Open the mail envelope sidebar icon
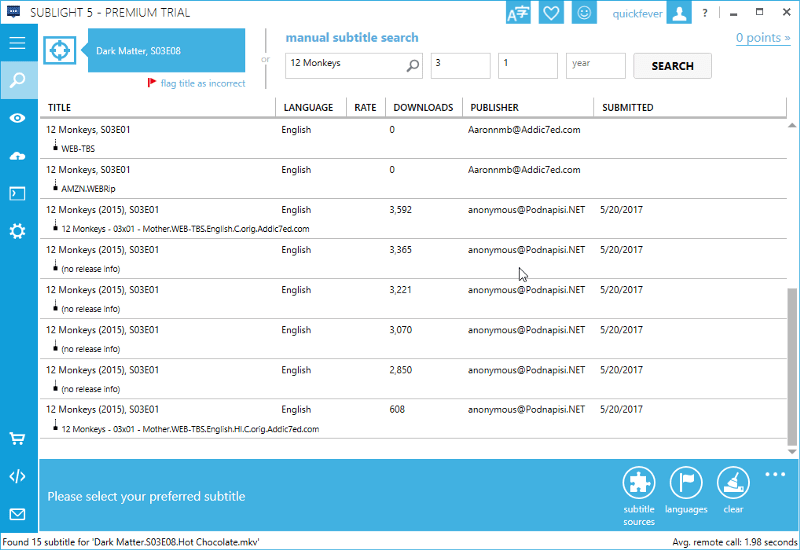Image resolution: width=800 pixels, height=550 pixels. [17, 514]
